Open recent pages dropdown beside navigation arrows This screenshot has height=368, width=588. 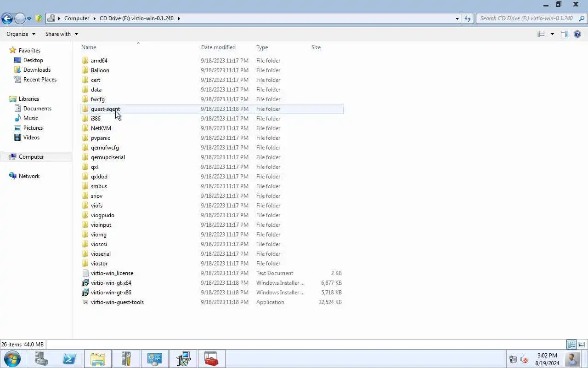click(x=29, y=19)
